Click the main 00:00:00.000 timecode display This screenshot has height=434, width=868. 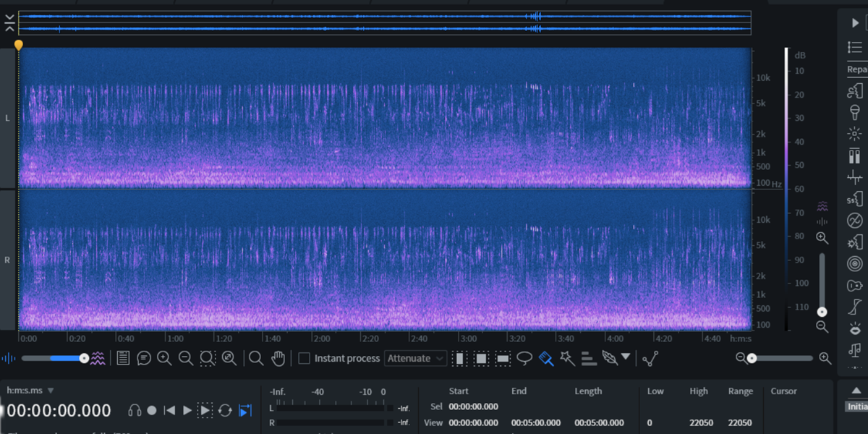point(59,411)
